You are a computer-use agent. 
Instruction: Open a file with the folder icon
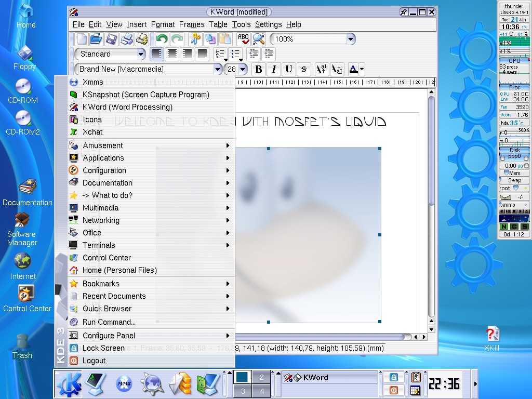(x=96, y=39)
